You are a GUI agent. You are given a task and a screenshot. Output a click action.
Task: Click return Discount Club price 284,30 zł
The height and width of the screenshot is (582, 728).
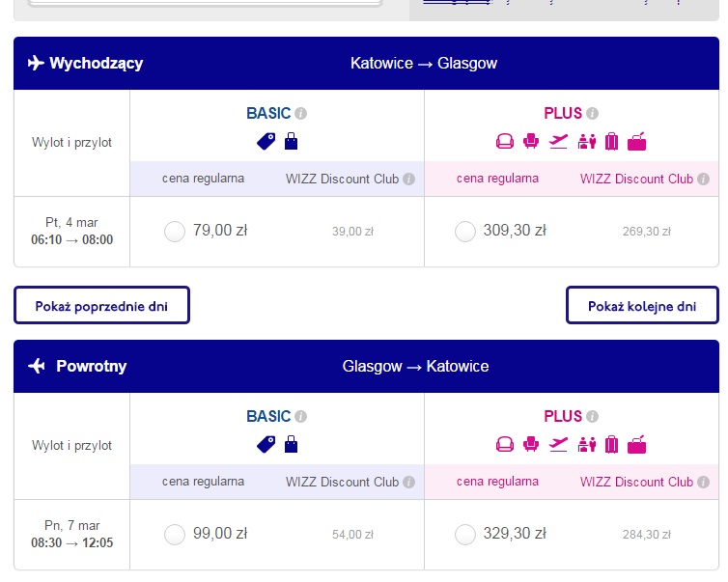pos(647,535)
